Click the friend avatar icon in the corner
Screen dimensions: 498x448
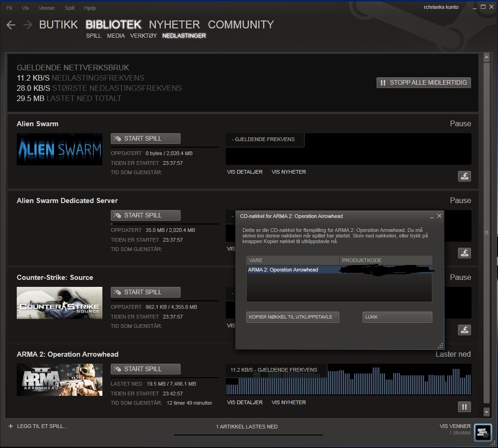(483, 433)
